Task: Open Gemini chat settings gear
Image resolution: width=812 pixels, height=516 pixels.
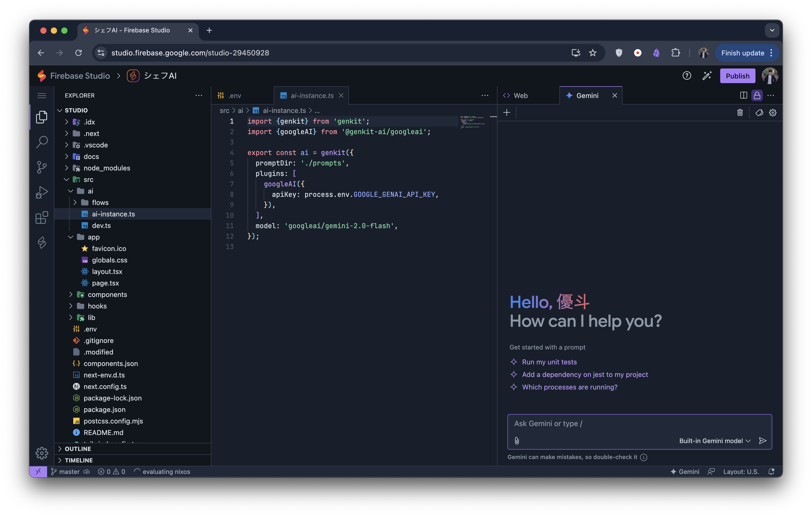Action: (772, 113)
